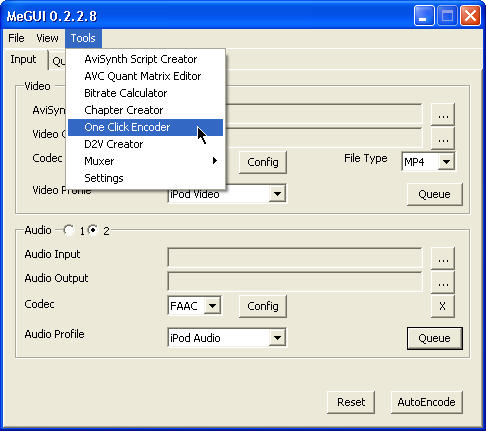Open the audio Codec dropdown showing FAAC
Screen dimensions: 486x431
pos(212,306)
